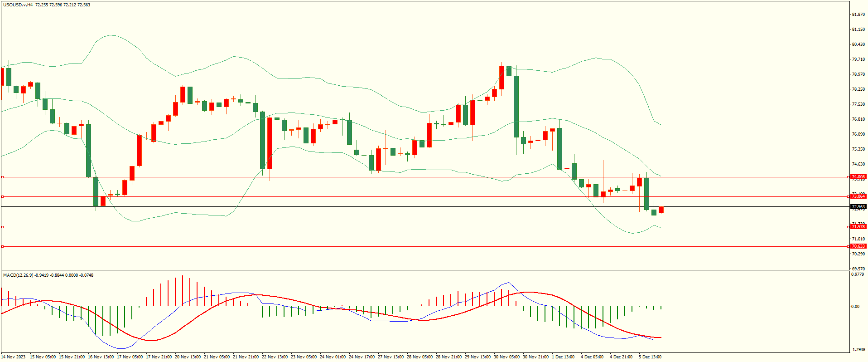This screenshot has width=868, height=362.
Task: Select the red 70.633 price tag
Action: coord(858,246)
